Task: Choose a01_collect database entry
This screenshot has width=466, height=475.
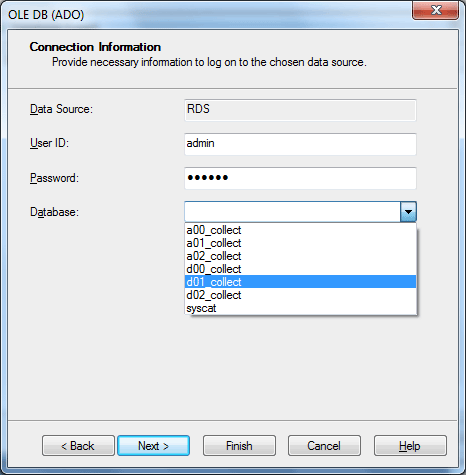Action: 300,243
